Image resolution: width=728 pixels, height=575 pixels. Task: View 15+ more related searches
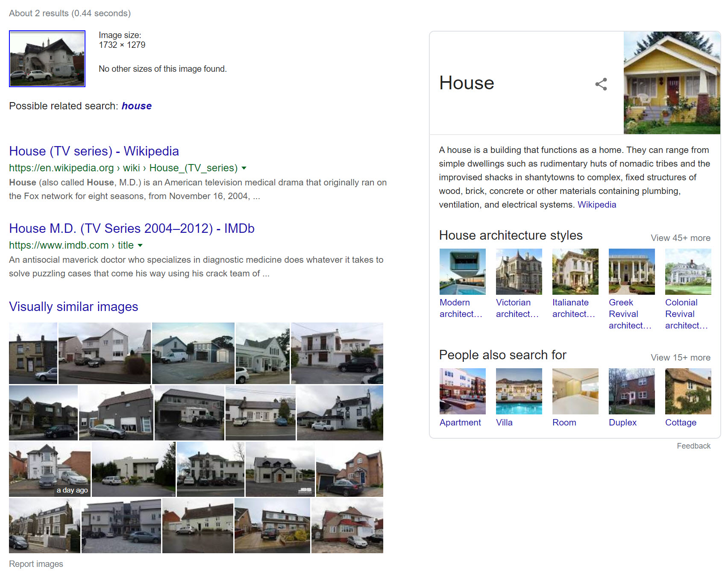[x=681, y=358]
